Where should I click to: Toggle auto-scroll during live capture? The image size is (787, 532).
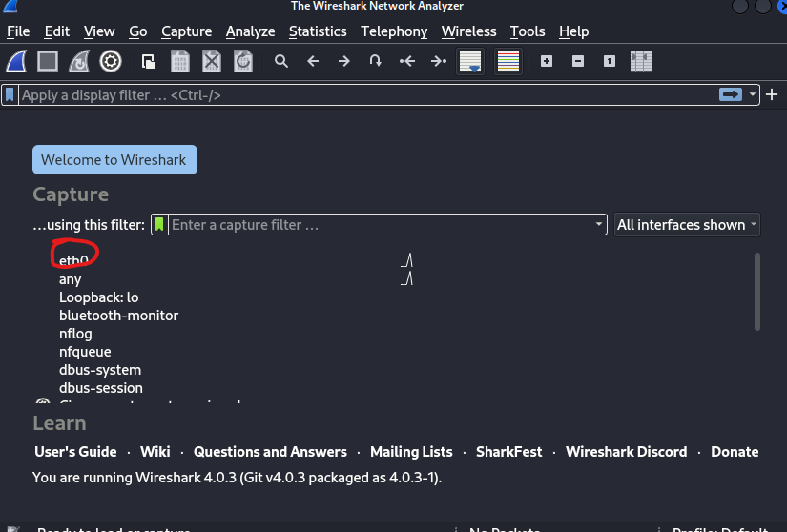pos(470,62)
